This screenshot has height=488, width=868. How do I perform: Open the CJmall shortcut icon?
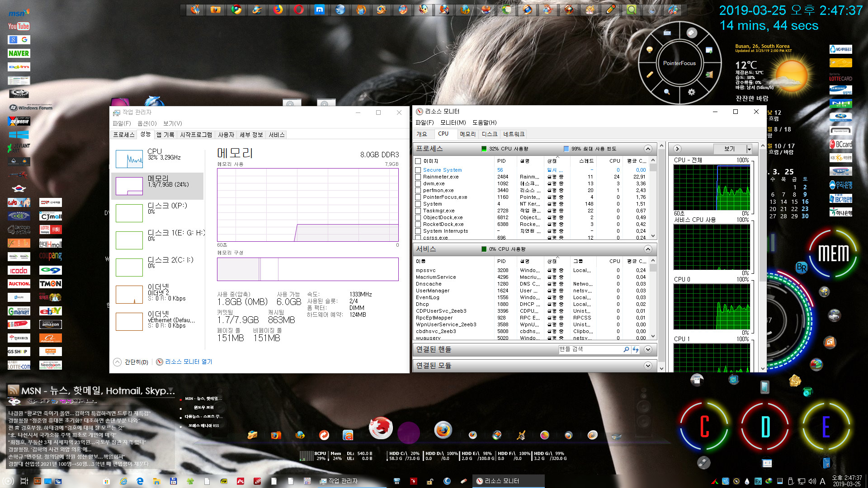50,216
